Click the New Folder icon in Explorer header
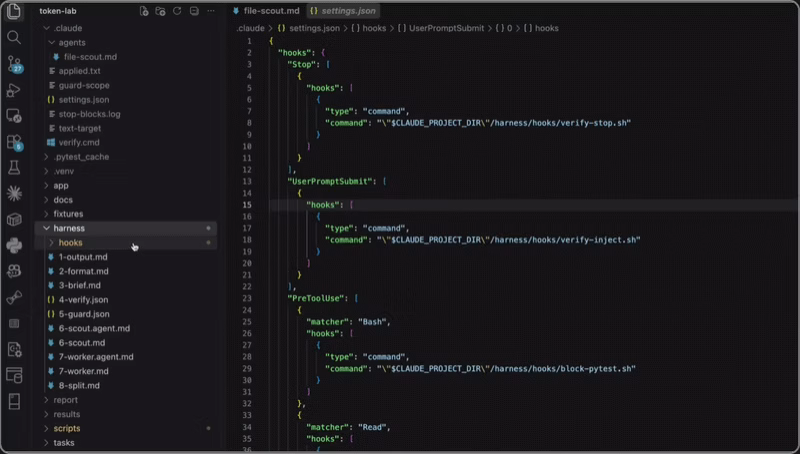The height and width of the screenshot is (454, 800). (160, 11)
